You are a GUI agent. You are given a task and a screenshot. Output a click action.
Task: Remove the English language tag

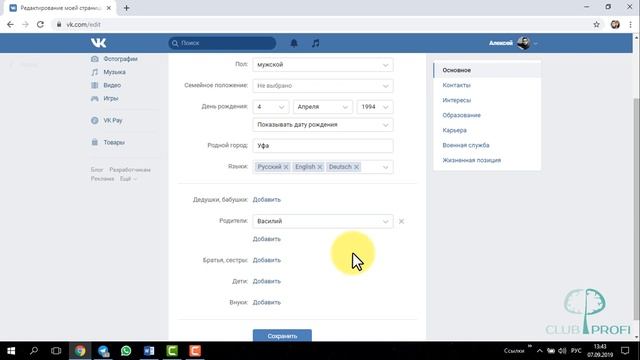point(320,167)
